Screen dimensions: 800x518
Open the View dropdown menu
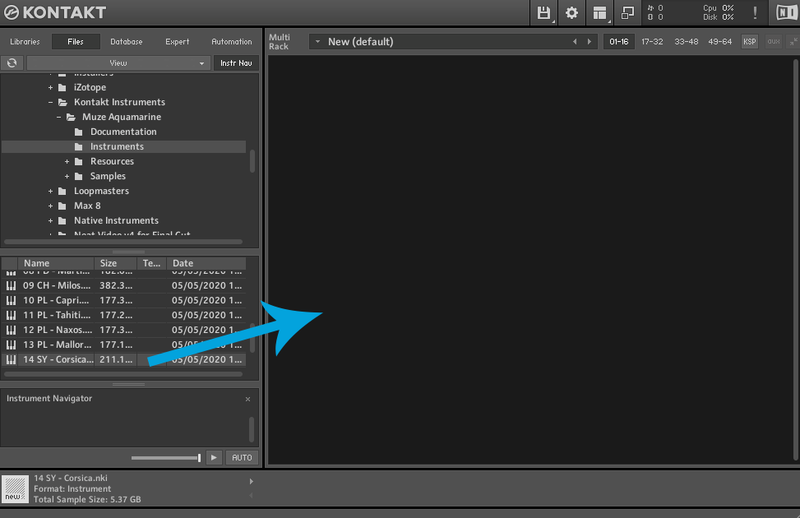click(118, 63)
